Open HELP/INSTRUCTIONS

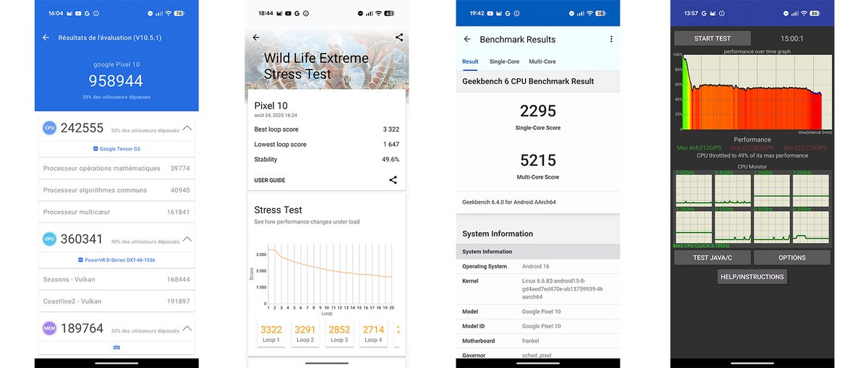[752, 276]
